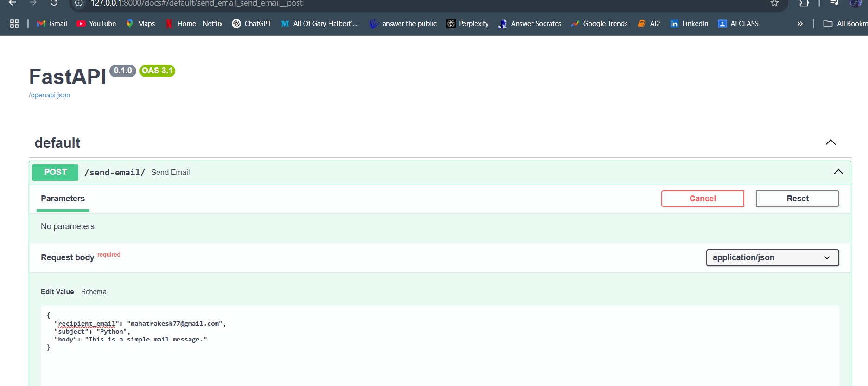The width and height of the screenshot is (868, 386).
Task: Click the Reset button
Action: pos(798,199)
